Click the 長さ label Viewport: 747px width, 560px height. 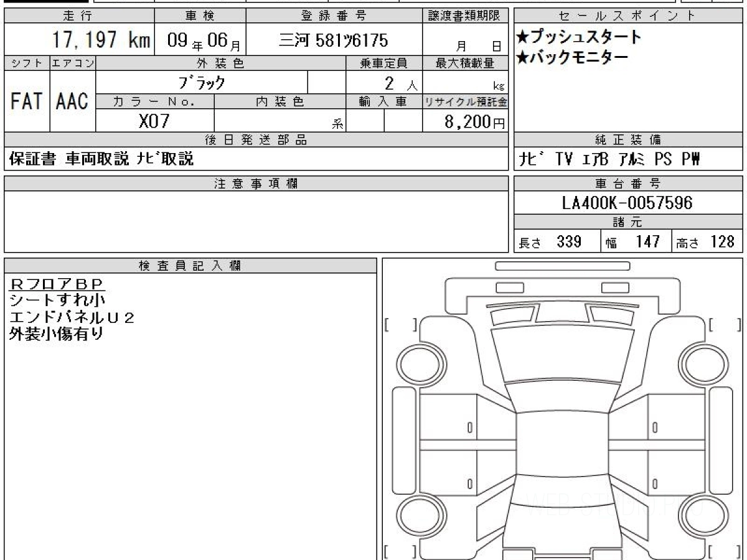click(530, 243)
